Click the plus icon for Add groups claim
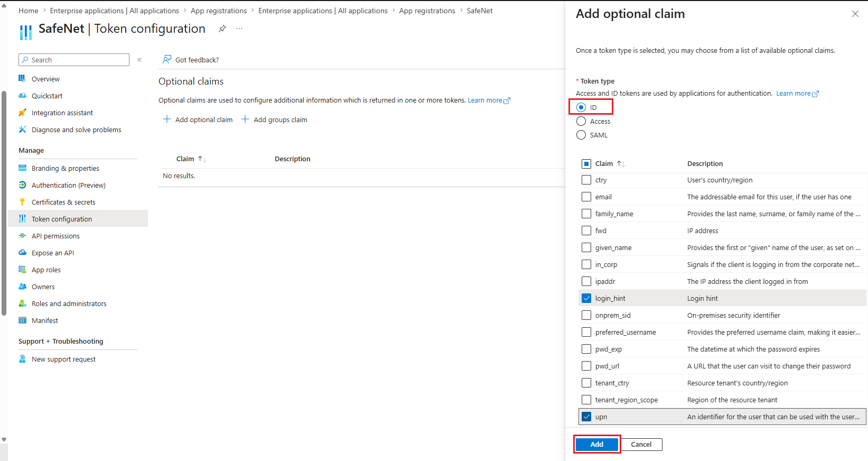The image size is (868, 461). 245,119
